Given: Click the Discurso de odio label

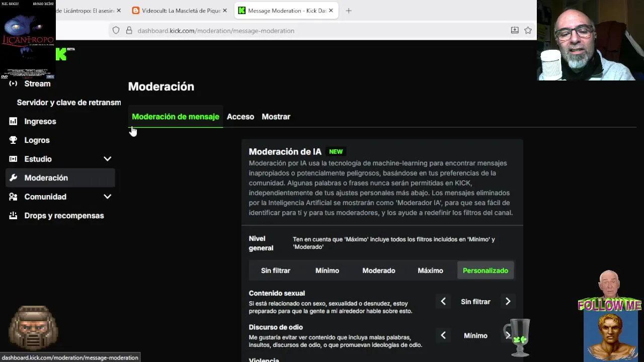Looking at the screenshot, I should [x=276, y=327].
